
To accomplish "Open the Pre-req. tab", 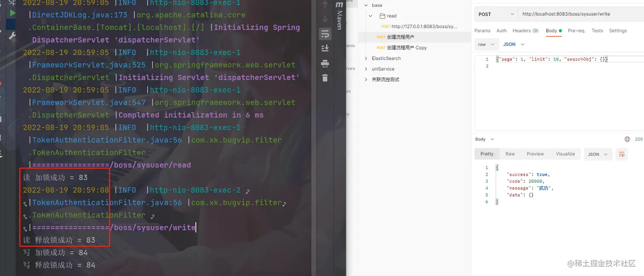I will coord(577,31).
